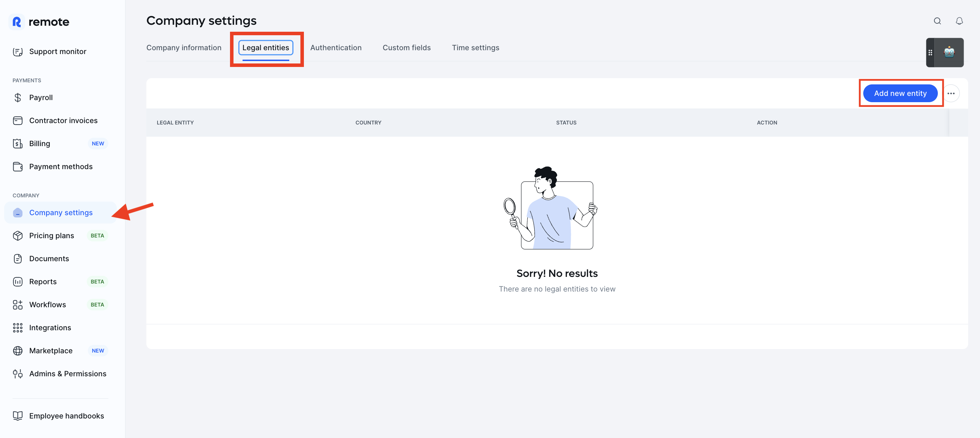The image size is (980, 438).
Task: Click Add new entity button
Action: point(900,93)
